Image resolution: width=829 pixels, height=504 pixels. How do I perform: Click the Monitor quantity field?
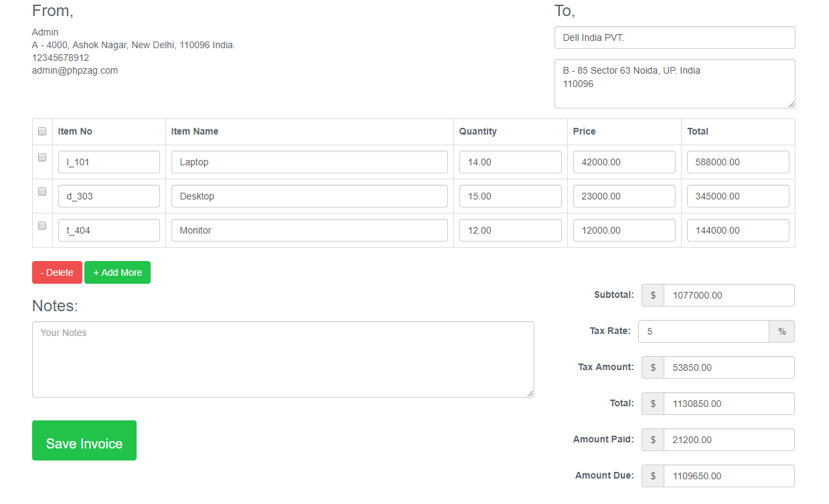(510, 230)
